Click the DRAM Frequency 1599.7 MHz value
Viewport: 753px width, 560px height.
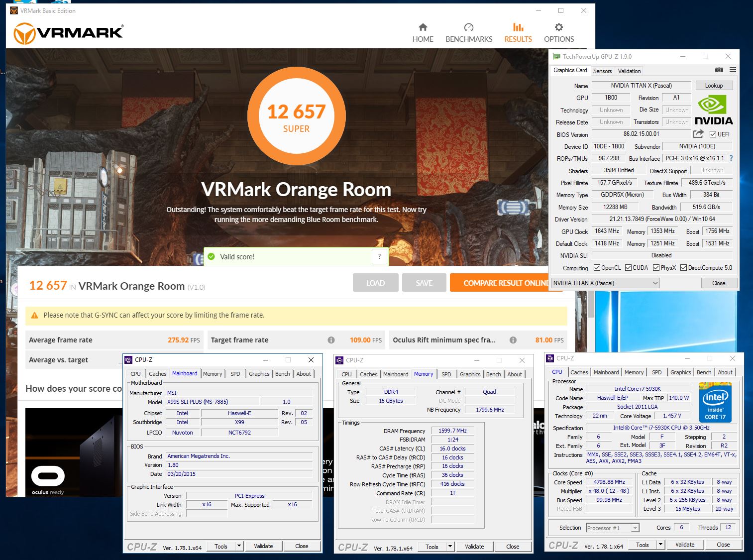pos(452,431)
